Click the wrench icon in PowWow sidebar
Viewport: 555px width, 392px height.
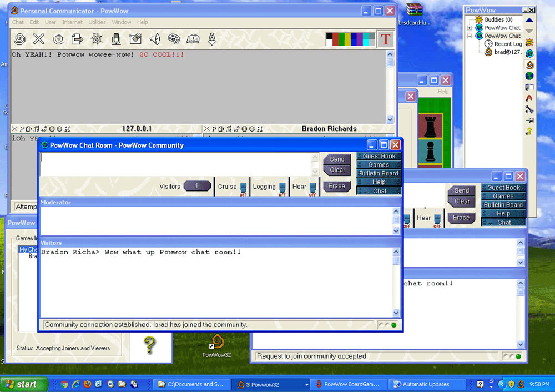(529, 109)
